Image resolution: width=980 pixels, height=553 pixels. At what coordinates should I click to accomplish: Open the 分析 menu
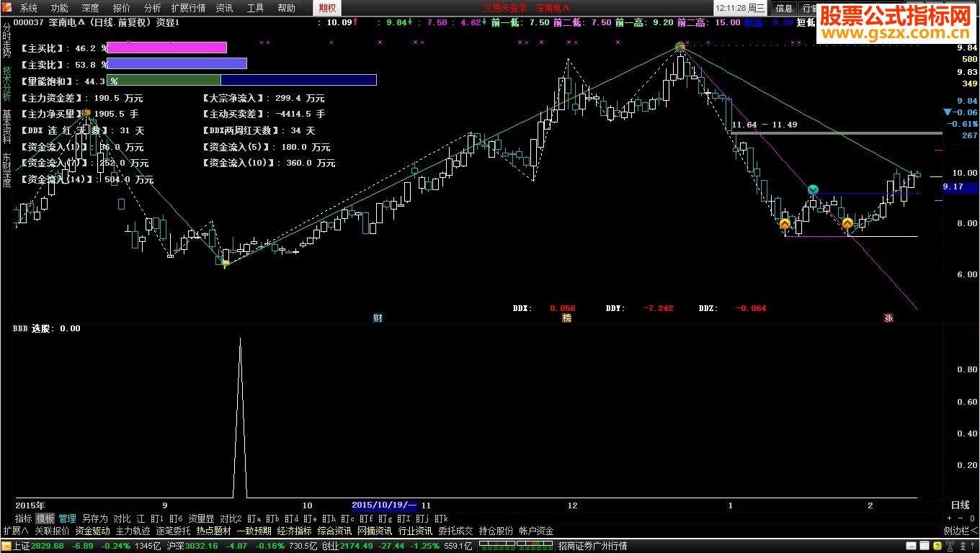click(152, 9)
